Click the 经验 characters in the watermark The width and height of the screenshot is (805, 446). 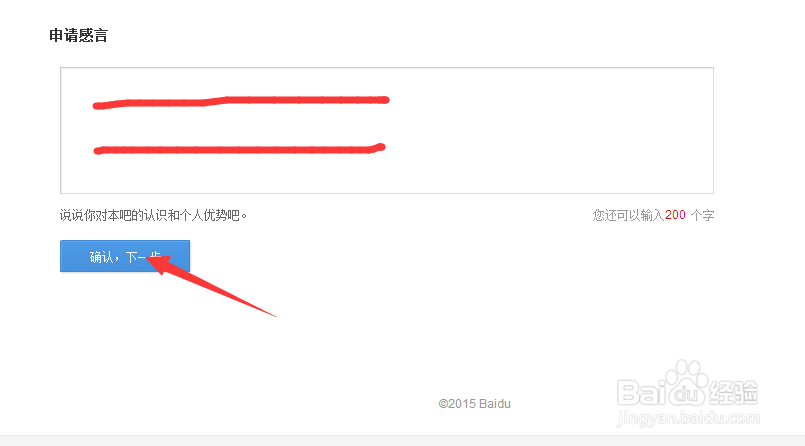(734, 393)
